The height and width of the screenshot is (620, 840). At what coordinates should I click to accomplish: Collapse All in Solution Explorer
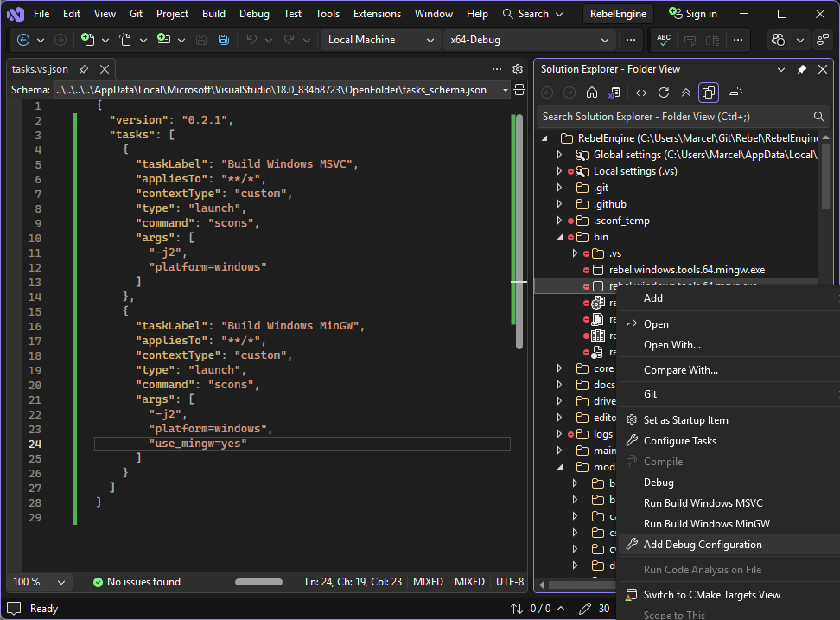(x=685, y=93)
